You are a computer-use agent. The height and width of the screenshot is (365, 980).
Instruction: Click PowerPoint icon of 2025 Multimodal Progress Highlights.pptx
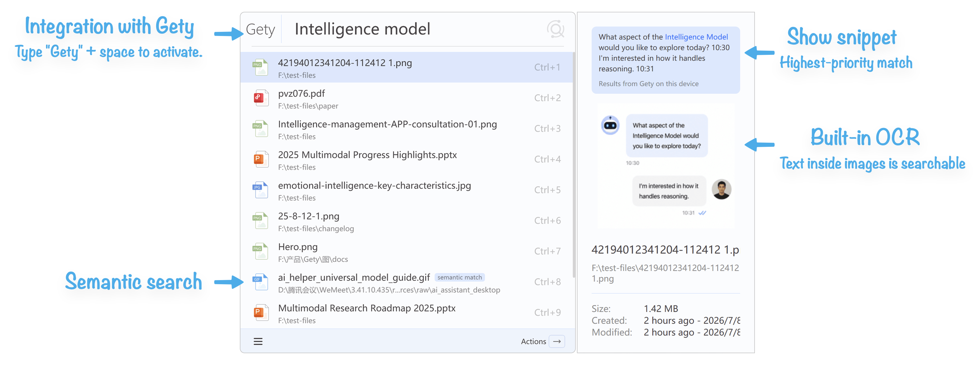tap(261, 160)
